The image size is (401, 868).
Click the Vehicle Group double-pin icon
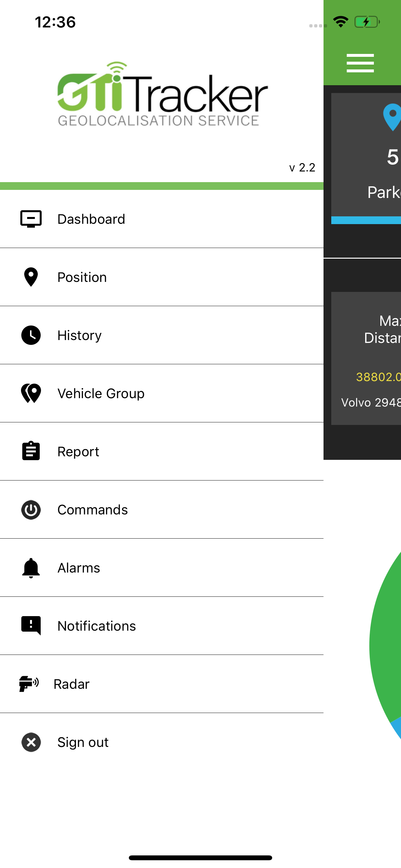tap(31, 393)
